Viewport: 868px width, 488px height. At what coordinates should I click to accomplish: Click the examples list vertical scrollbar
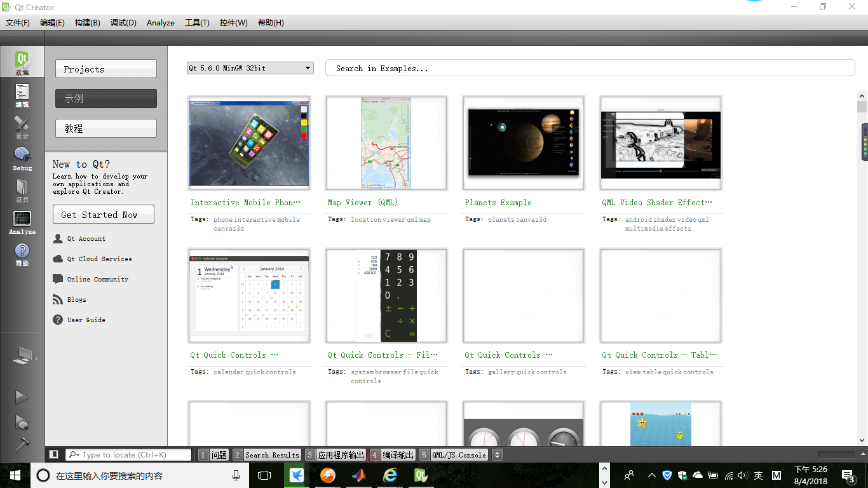(x=862, y=267)
